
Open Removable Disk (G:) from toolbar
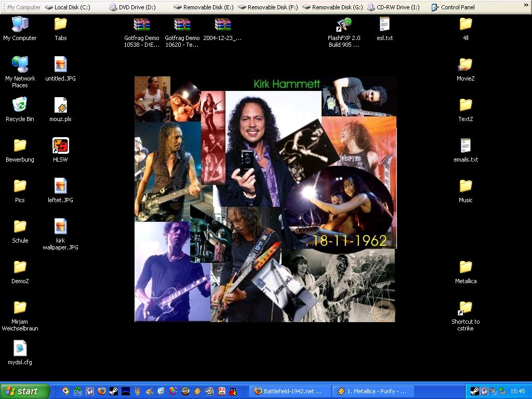point(332,7)
